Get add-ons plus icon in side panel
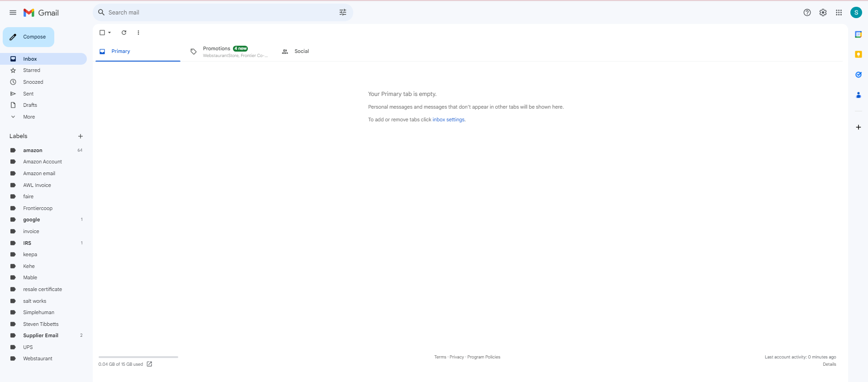This screenshot has width=868, height=382. [x=858, y=127]
